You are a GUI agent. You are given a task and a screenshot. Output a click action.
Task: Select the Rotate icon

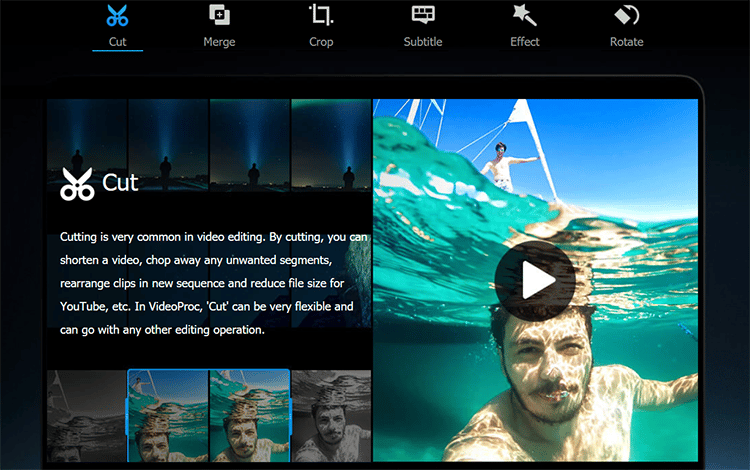[626, 15]
